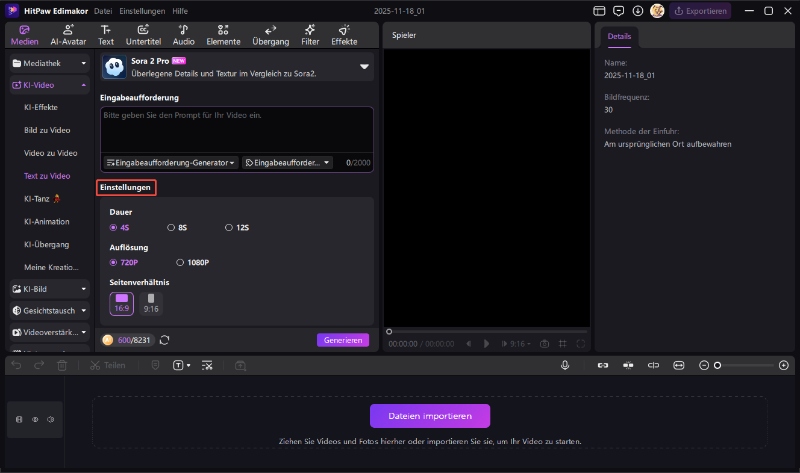Open the Einstellungen menu in title bar
Screen dimensions: 800x473
142,11
